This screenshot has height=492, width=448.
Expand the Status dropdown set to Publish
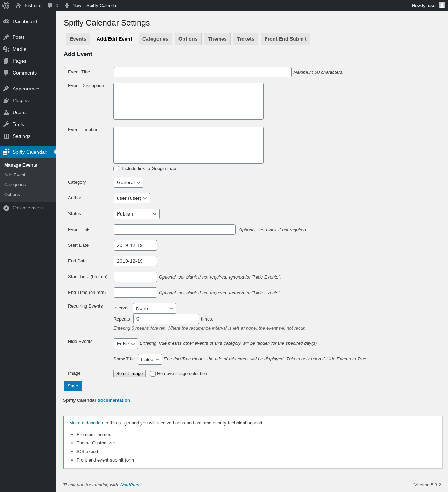[x=136, y=214]
